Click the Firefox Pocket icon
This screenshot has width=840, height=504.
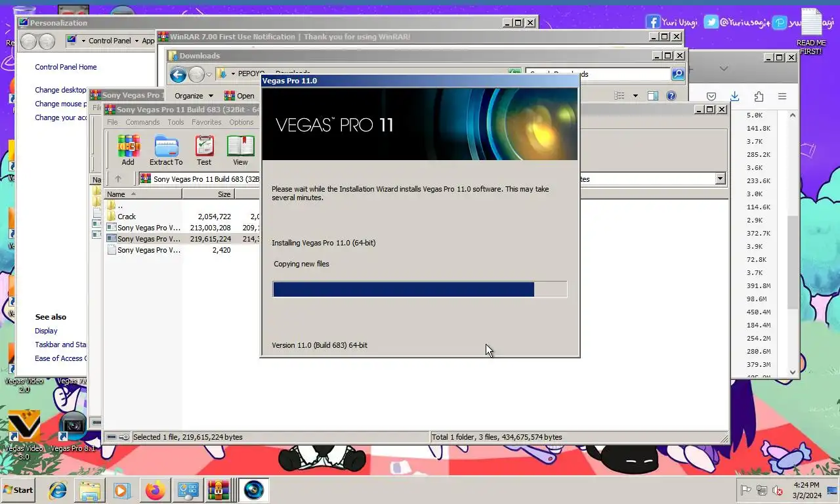(x=711, y=96)
